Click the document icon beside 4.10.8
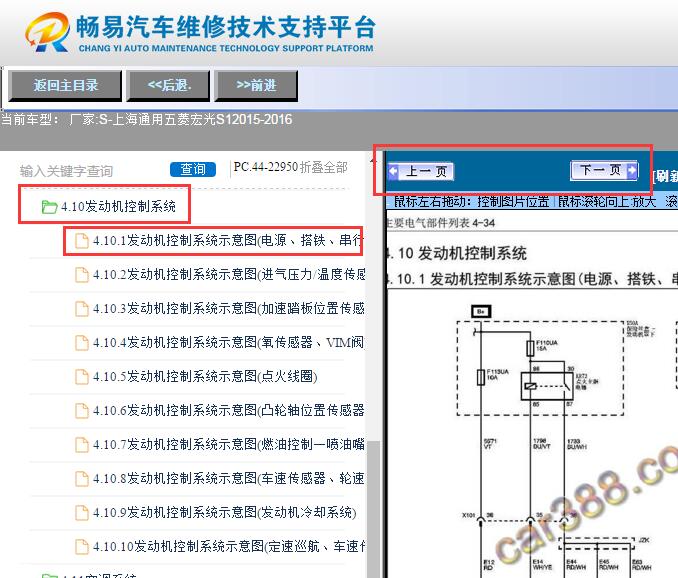Screen dimensions: 678x578 (82, 479)
